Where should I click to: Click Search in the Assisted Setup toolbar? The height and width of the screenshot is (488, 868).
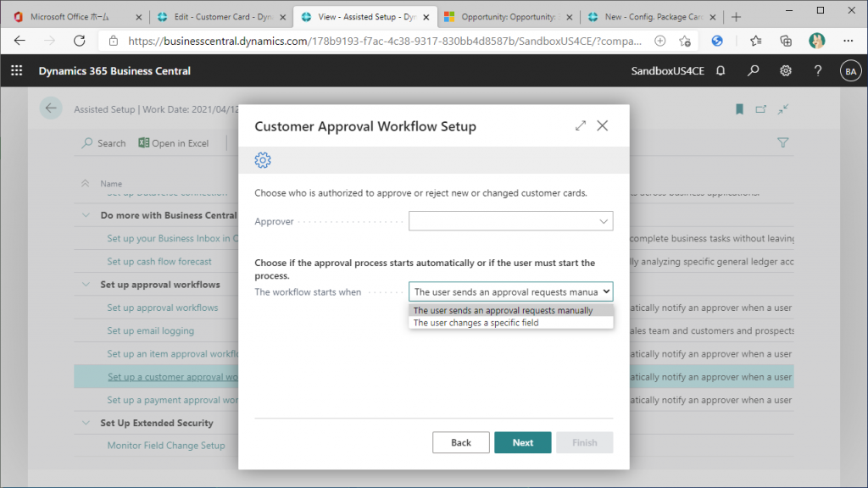(103, 143)
